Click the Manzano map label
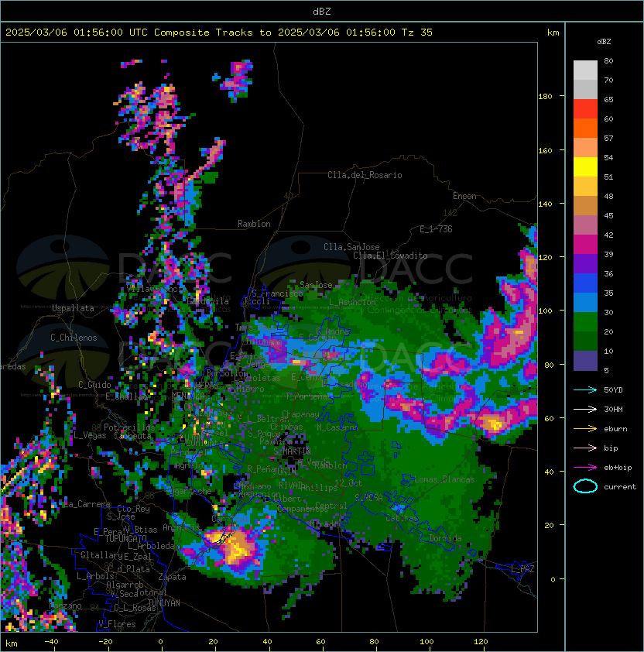 tap(66, 606)
